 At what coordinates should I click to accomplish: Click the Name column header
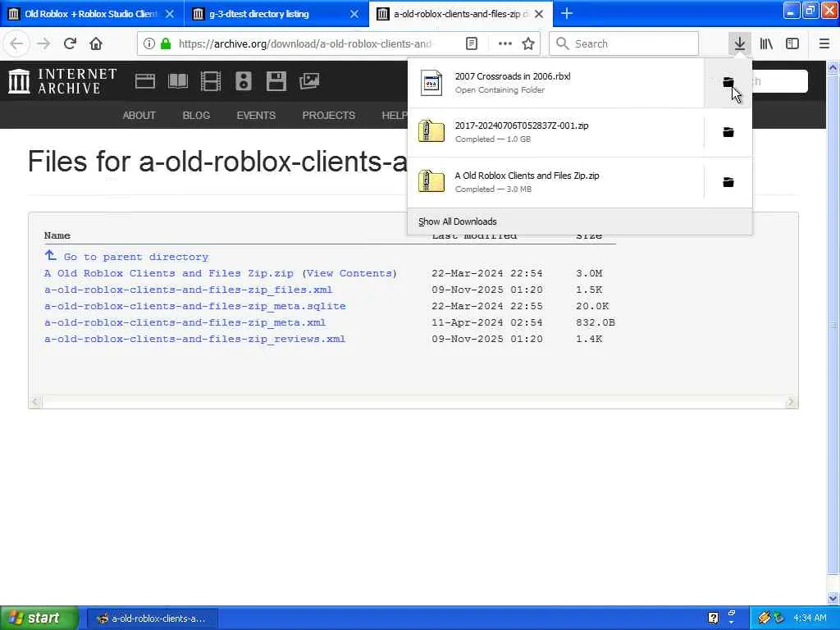[x=57, y=235]
